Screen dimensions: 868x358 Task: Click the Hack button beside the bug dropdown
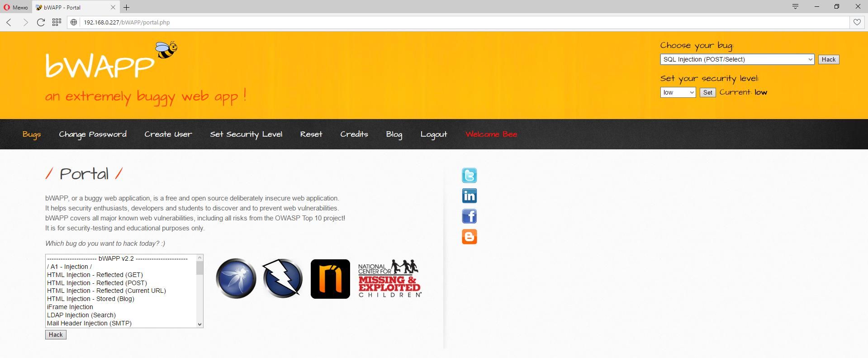[x=829, y=59]
